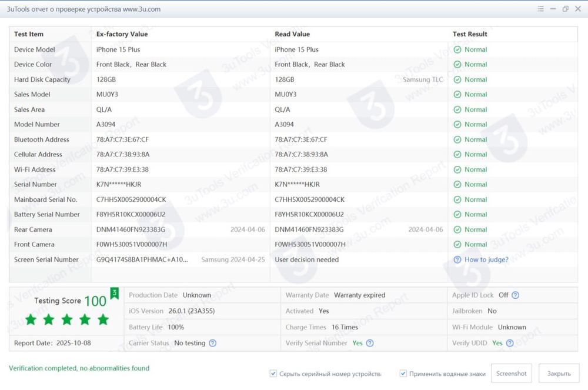588x390 pixels.
Task: Click the Normal check icon for Mainboard Serial No.
Action: point(457,199)
